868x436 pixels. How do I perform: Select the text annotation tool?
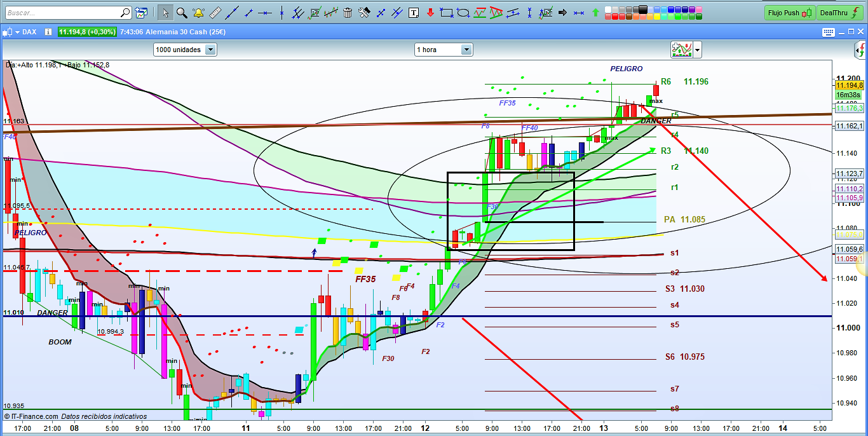[x=414, y=13]
